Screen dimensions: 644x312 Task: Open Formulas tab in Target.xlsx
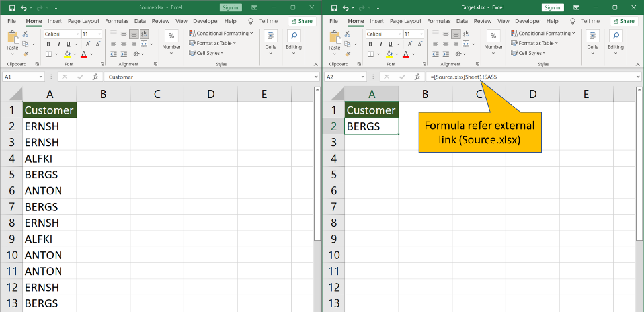pyautogui.click(x=439, y=21)
